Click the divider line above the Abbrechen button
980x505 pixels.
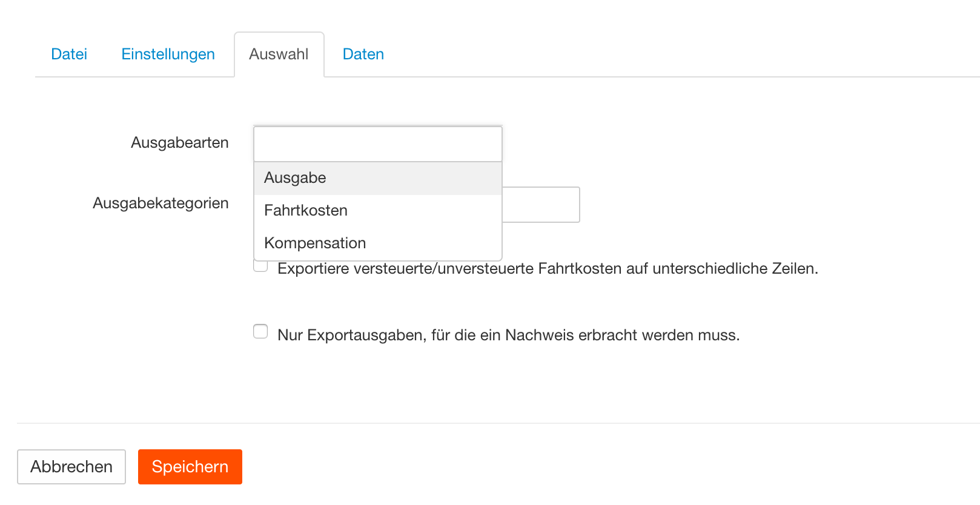coord(485,423)
